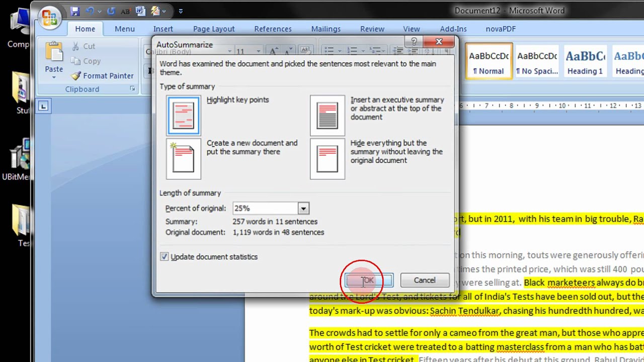Open the Percent of original dropdown arrow

pyautogui.click(x=303, y=208)
